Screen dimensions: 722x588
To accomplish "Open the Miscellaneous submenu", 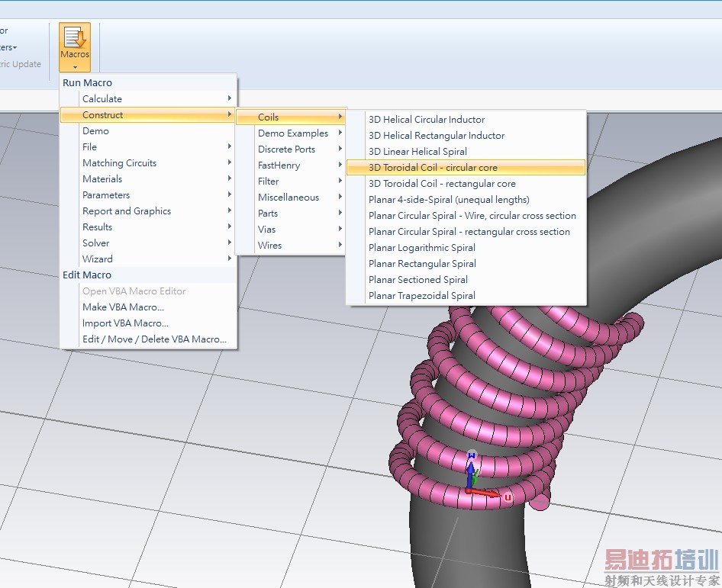I will [290, 198].
